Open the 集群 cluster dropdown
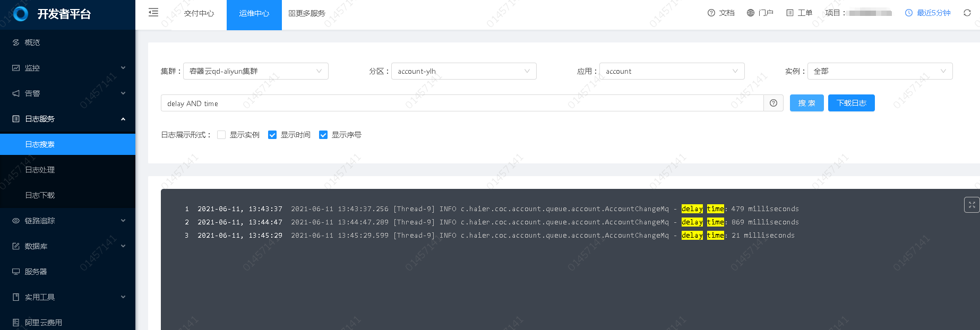 pyautogui.click(x=255, y=71)
